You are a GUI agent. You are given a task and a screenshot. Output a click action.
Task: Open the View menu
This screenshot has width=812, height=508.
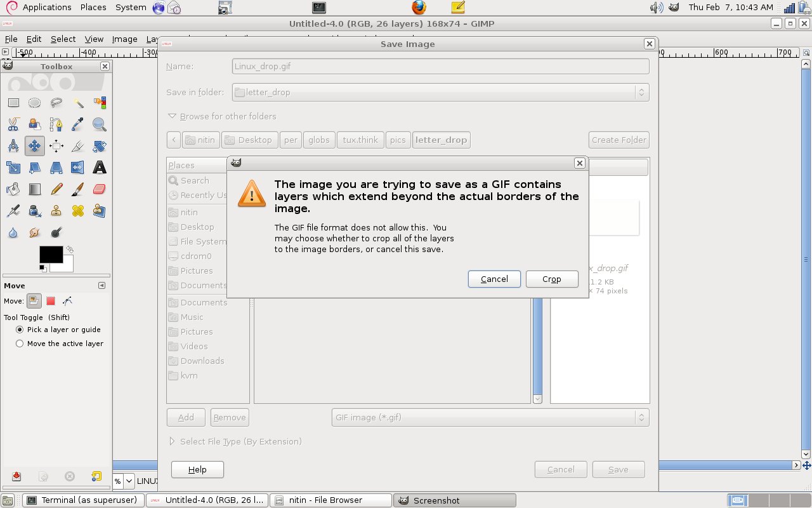pyautogui.click(x=94, y=39)
